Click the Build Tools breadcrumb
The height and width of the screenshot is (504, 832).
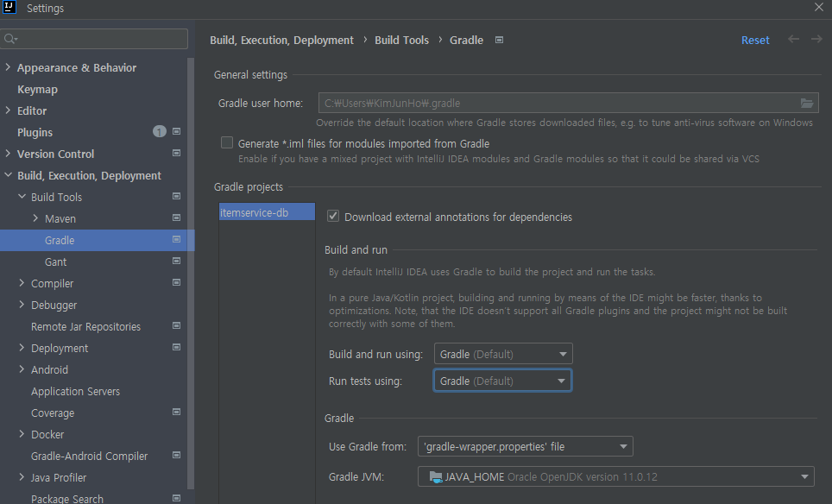tap(401, 40)
